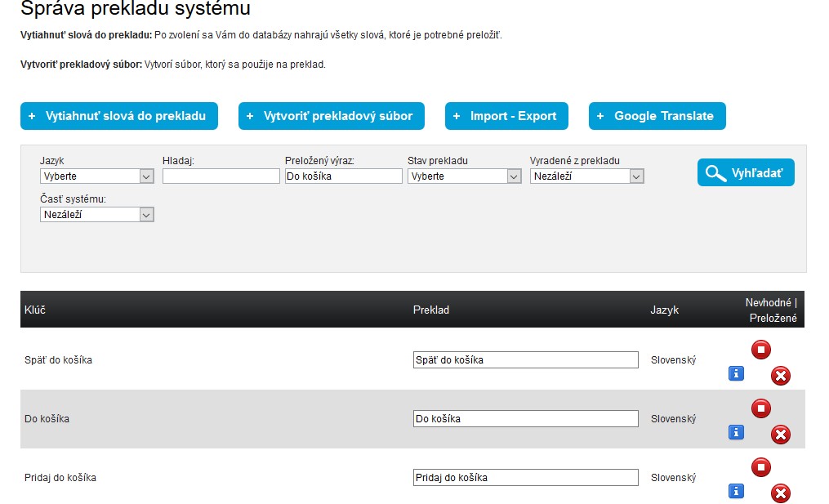Viewport: 829px width, 504px height.
Task: Click the blue info icon for "Späť do košíka"
Action: [736, 373]
